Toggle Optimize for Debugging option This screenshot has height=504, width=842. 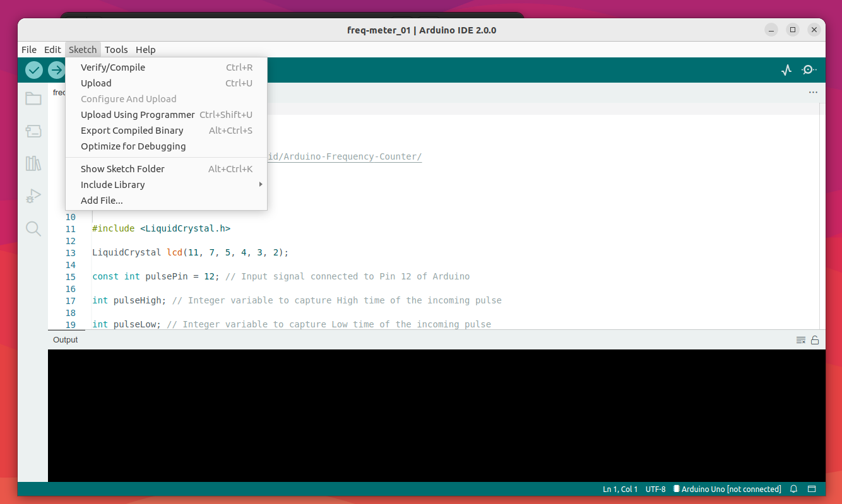[167, 146]
